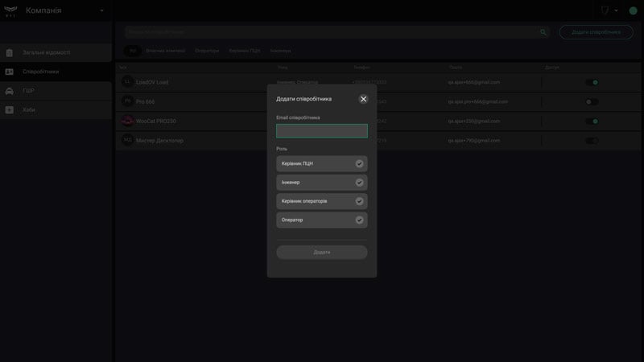Open the WooCat PRO250 employee name
644x362 pixels.
155,121
